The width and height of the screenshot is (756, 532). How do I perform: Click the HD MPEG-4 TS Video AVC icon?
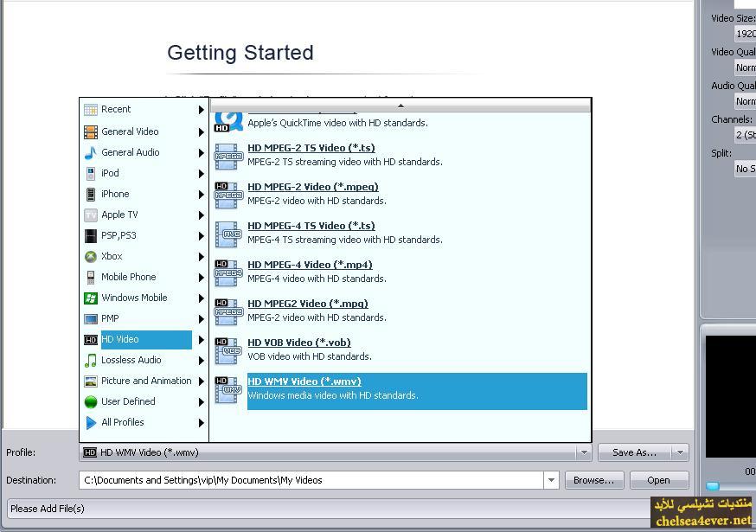(228, 234)
